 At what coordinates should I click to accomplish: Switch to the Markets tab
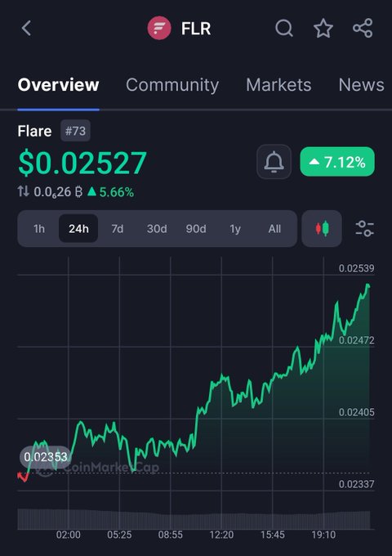pyautogui.click(x=278, y=85)
